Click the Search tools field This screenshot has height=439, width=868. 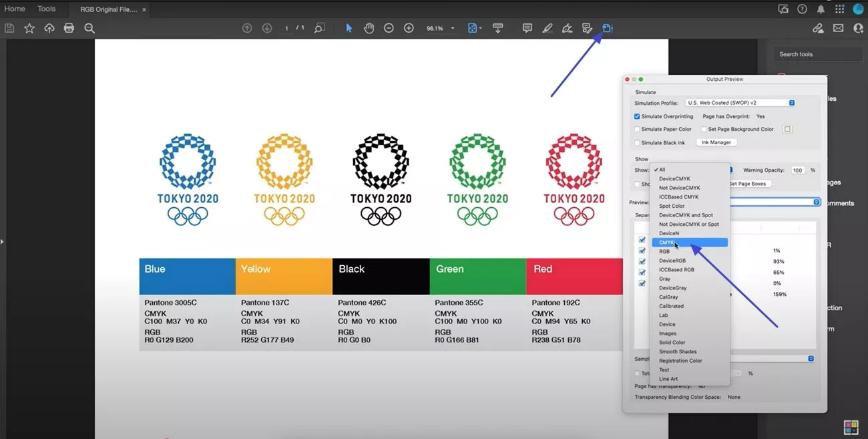tap(818, 54)
